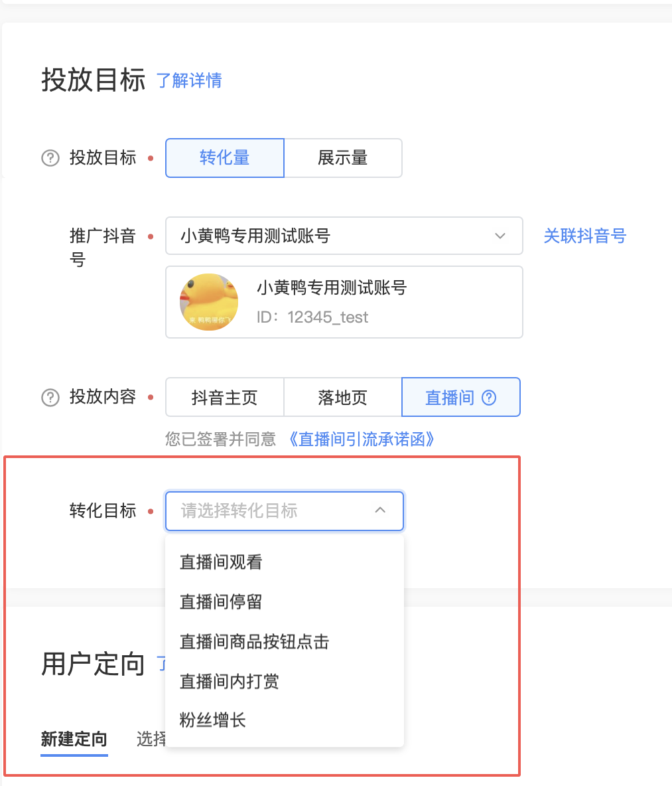This screenshot has height=786, width=672.
Task: 切换到「抖音主页」选项
Action: 224,397
